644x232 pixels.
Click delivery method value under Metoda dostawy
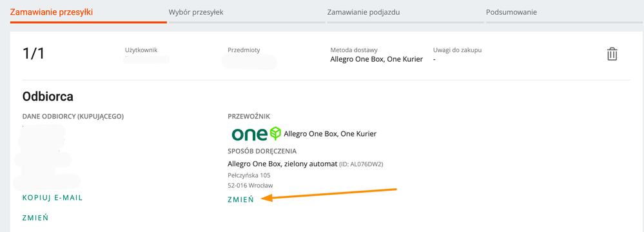pyautogui.click(x=376, y=59)
